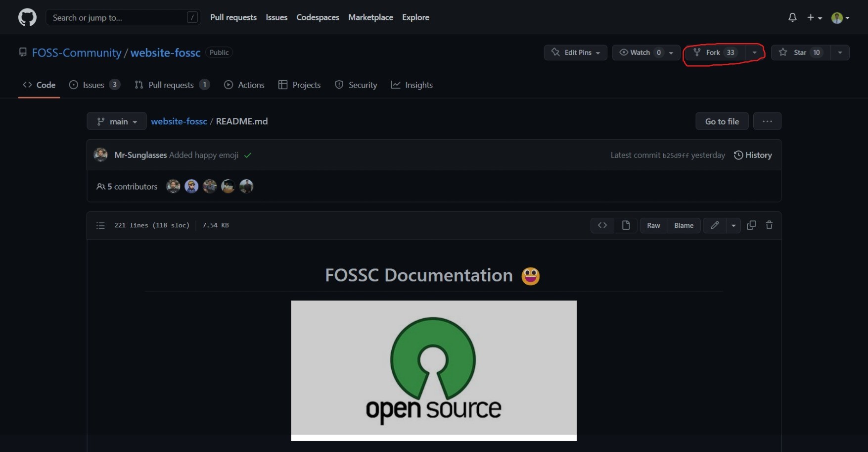Click the Watch button
This screenshot has height=452, width=868.
pyautogui.click(x=639, y=52)
